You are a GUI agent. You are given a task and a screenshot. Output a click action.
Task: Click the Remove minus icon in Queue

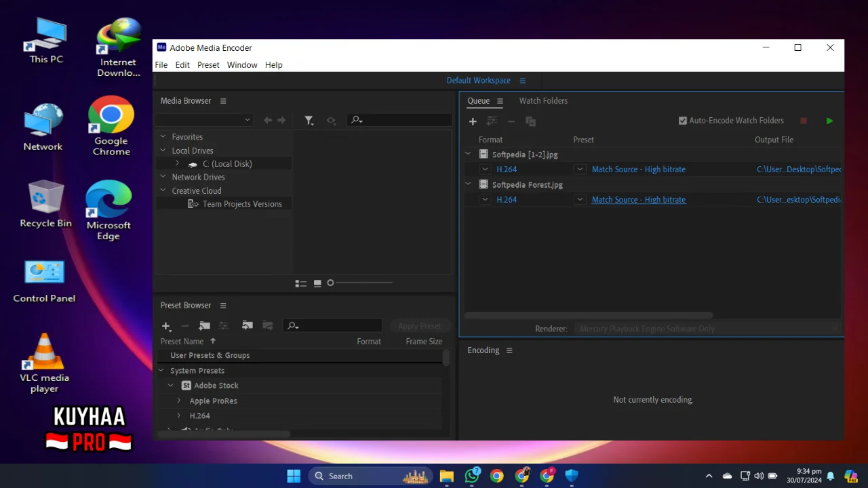pyautogui.click(x=511, y=121)
